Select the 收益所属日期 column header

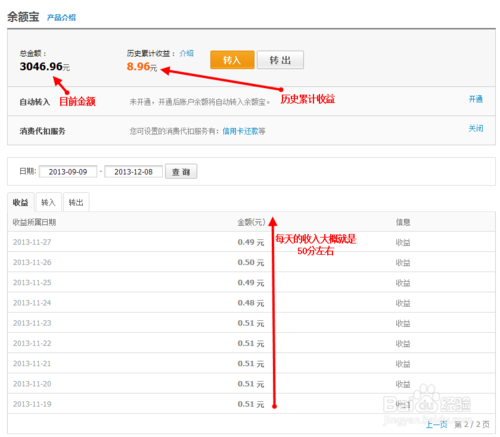[34, 222]
